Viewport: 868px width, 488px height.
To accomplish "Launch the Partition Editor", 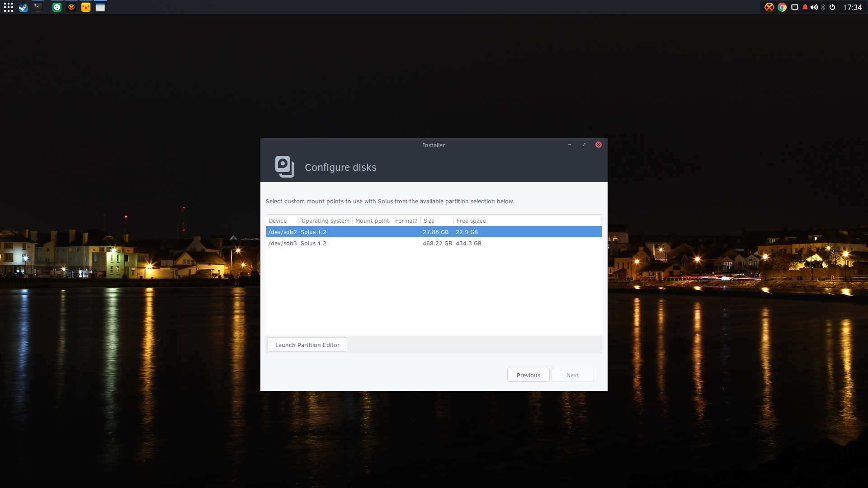I will 307,345.
